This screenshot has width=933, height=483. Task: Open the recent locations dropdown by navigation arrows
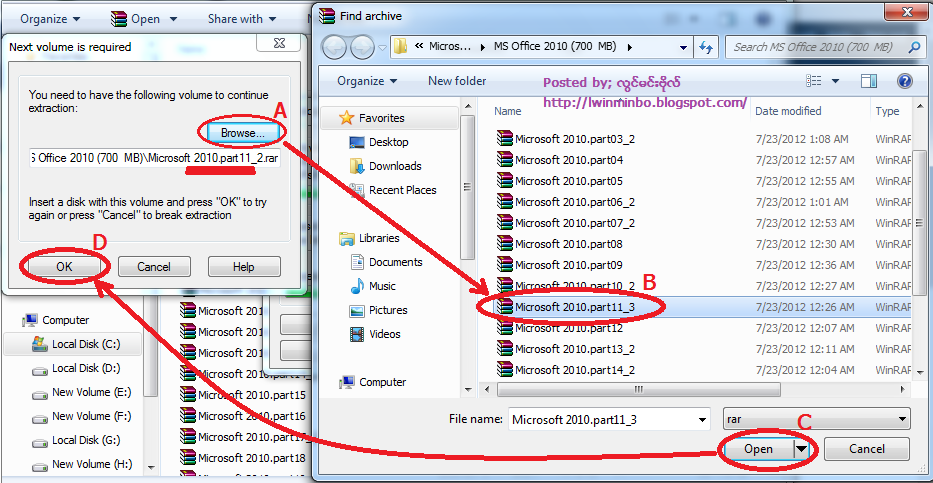[x=382, y=47]
